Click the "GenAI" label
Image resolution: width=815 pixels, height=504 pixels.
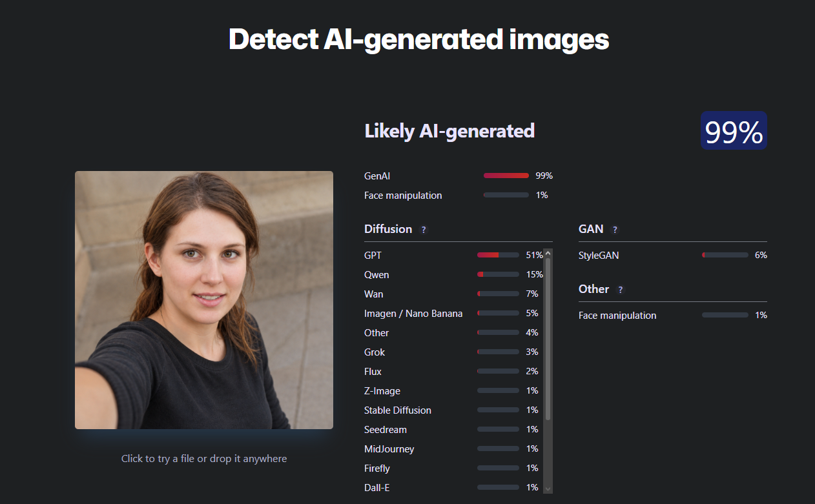[377, 176]
